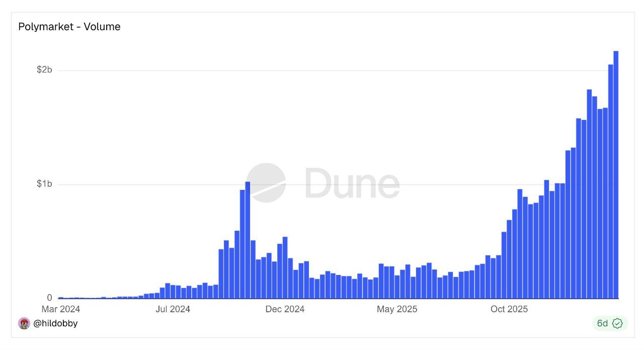Open the @hildobby author profile link
Screen dimensions: 644x350
(55, 323)
